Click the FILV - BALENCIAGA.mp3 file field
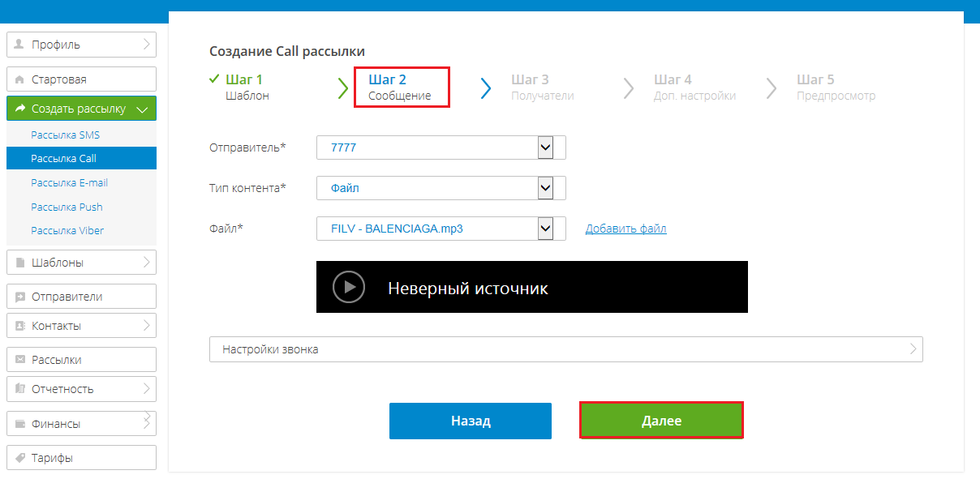 [441, 229]
